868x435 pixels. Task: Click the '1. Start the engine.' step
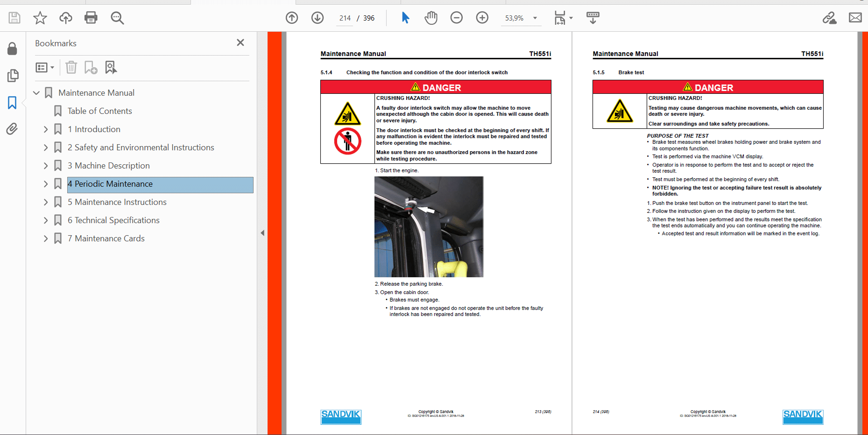397,170
